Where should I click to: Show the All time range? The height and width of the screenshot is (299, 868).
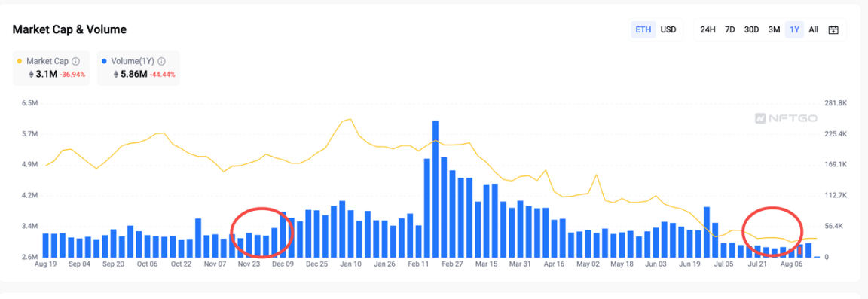[813, 30]
